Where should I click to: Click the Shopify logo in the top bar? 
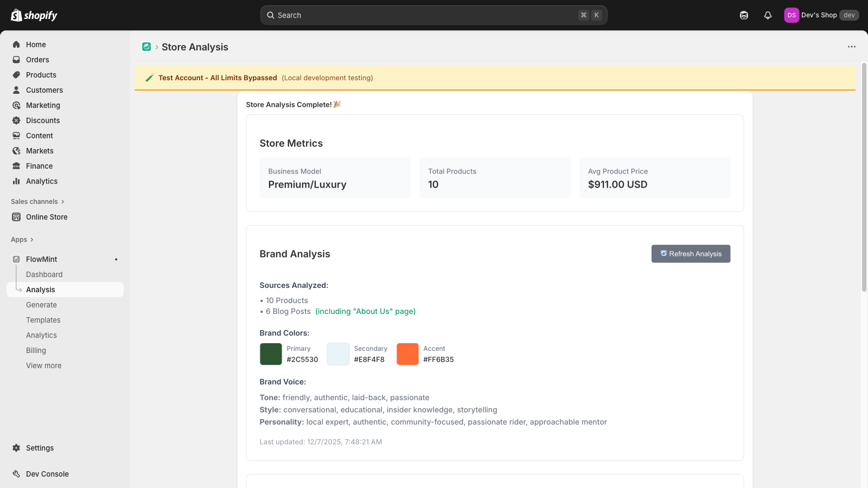click(x=34, y=15)
